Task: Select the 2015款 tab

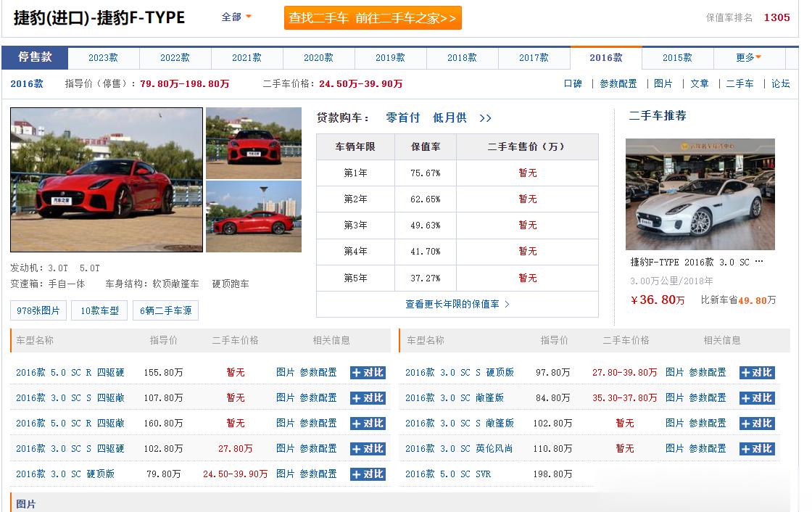Action: [x=677, y=58]
